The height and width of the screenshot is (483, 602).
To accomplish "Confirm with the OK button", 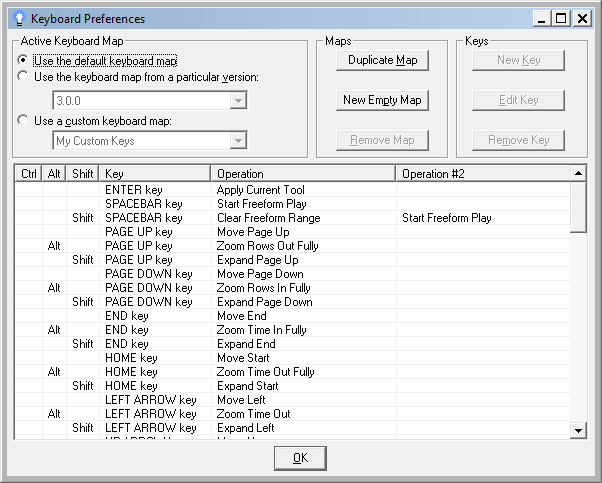I will (300, 458).
